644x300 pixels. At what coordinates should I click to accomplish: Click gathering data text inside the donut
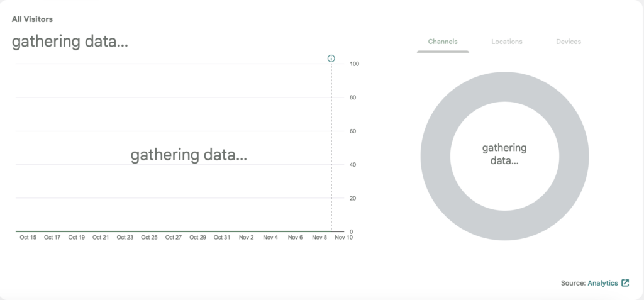coord(504,154)
